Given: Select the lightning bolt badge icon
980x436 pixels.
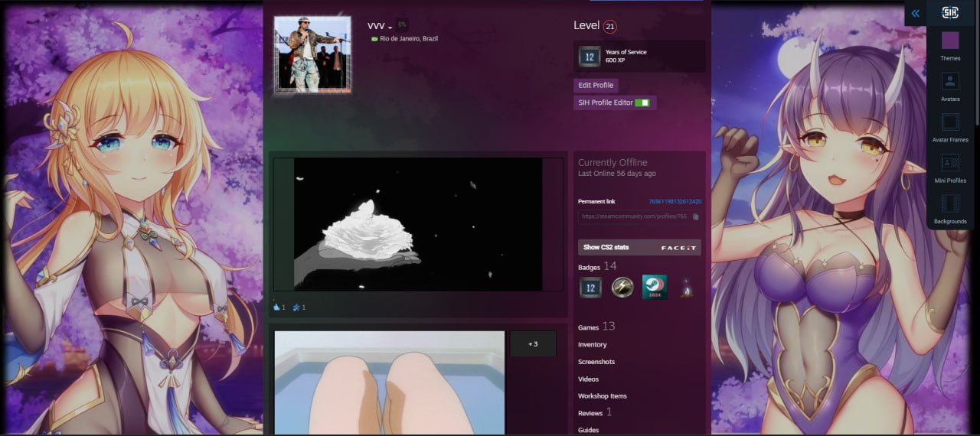Looking at the screenshot, I should coord(622,288).
